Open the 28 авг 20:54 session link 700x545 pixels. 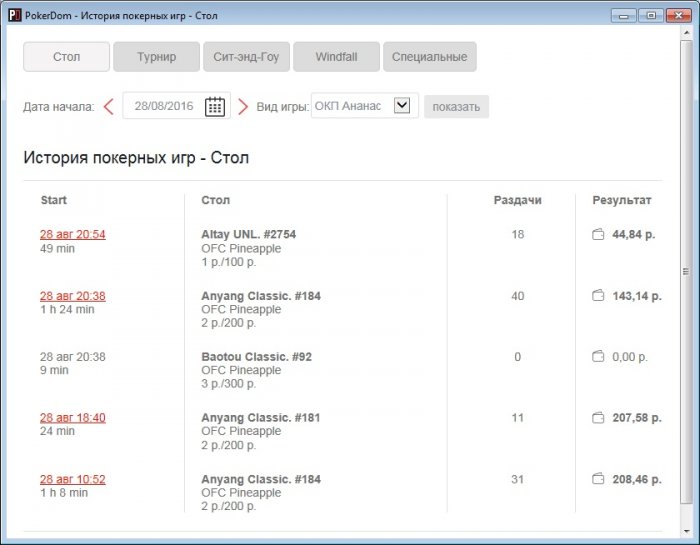[72, 235]
